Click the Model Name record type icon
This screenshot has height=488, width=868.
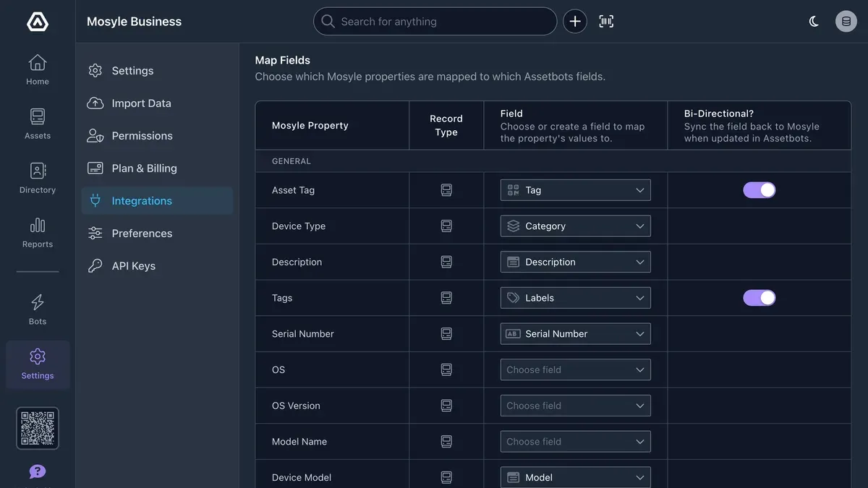[446, 442]
